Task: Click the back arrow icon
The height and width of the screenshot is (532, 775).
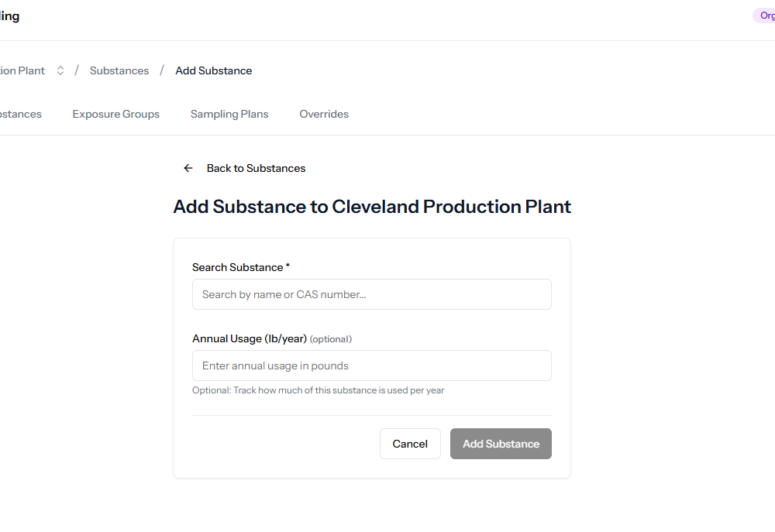Action: [x=188, y=168]
